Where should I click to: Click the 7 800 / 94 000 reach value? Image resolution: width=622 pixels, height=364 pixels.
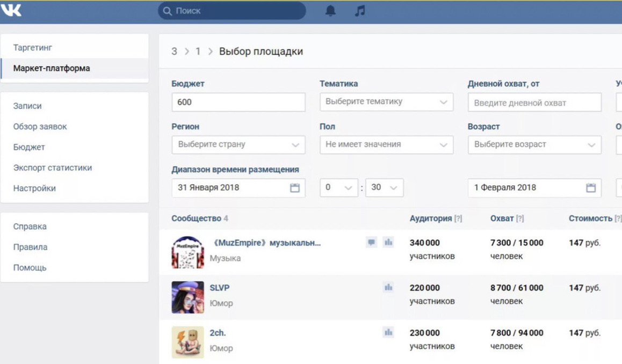pyautogui.click(x=517, y=333)
